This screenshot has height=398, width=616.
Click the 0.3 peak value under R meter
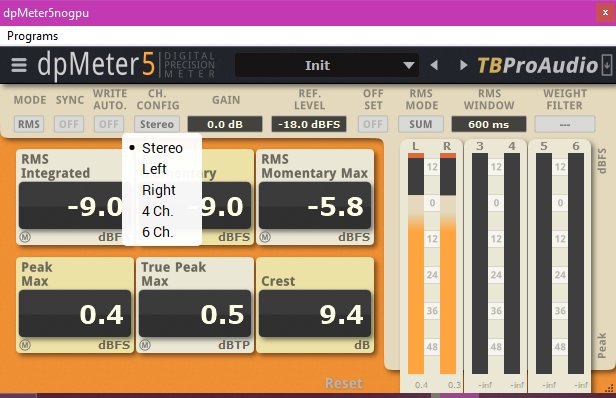click(455, 385)
